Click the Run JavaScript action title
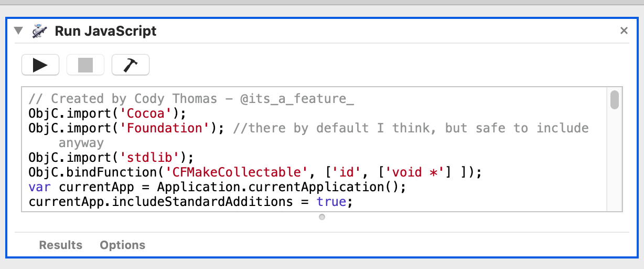 (x=105, y=31)
